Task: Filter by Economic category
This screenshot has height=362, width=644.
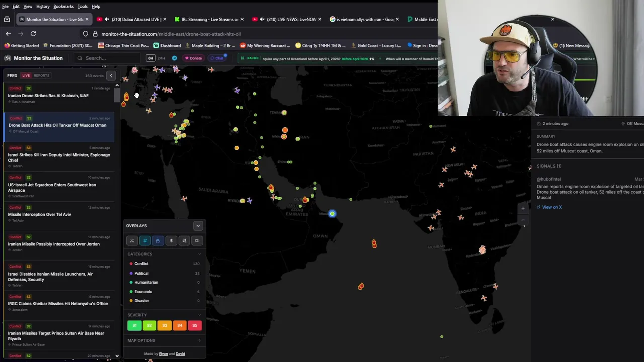Action: (164, 291)
